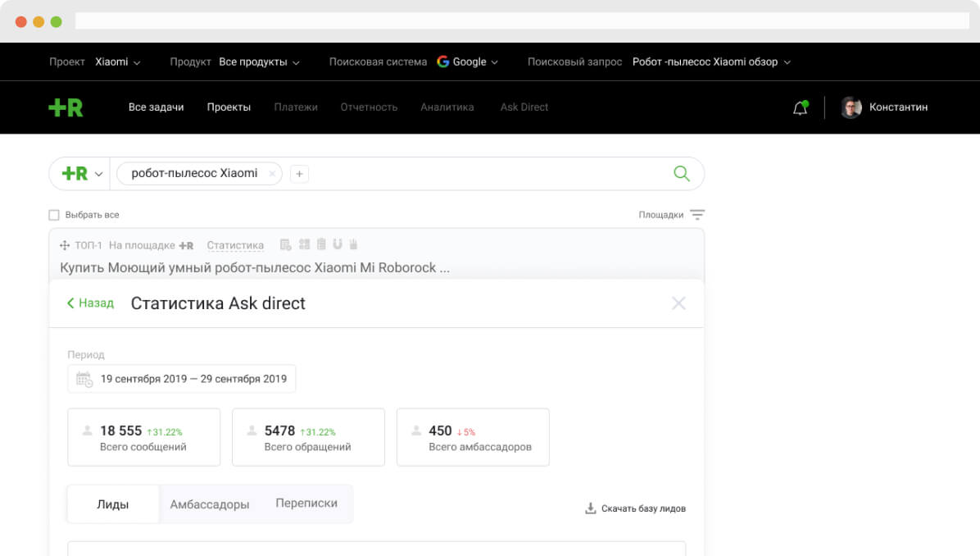
Task: Click the magnet icon on the ТОП-1 card
Action: pos(338,244)
